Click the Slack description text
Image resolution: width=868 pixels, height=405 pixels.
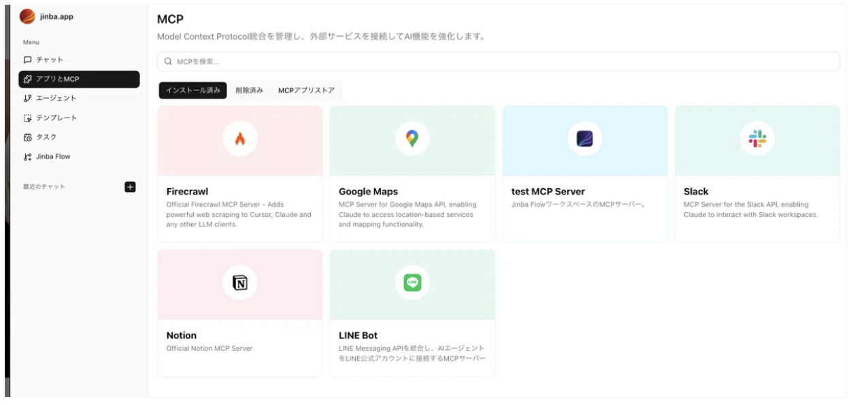(751, 209)
